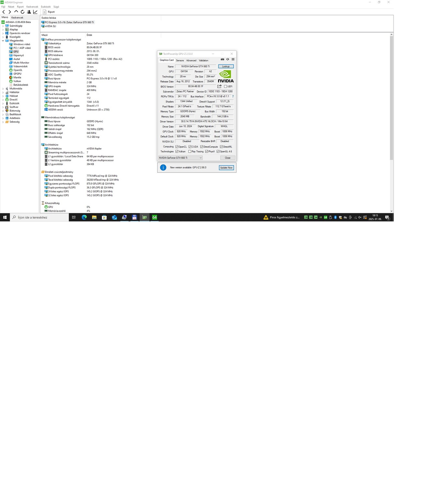Viewport: 448px width, 492px height.
Task: Expand the Multimédia tree node
Action: pyautogui.click(x=3, y=88)
